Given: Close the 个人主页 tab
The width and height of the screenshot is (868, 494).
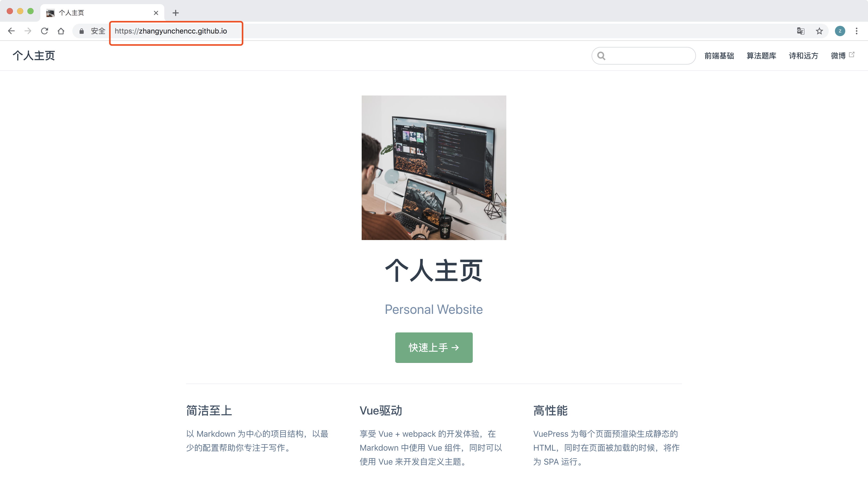Looking at the screenshot, I should pyautogui.click(x=156, y=13).
